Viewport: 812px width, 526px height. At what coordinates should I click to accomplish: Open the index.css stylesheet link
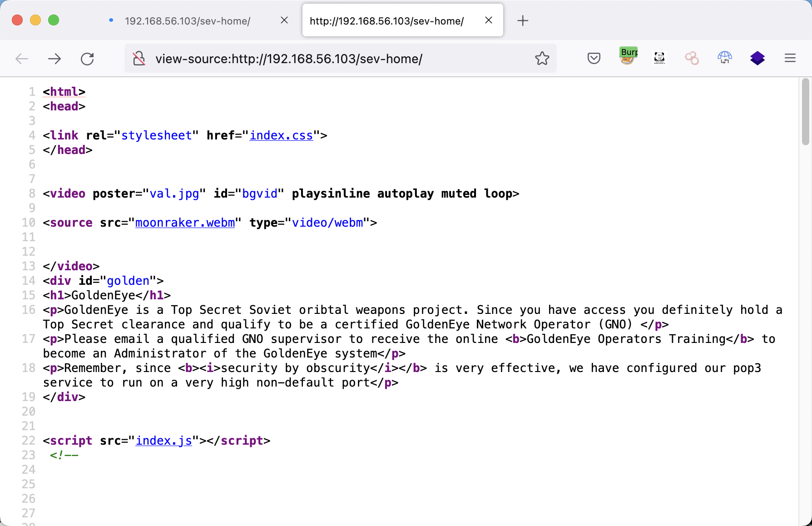pyautogui.click(x=281, y=135)
